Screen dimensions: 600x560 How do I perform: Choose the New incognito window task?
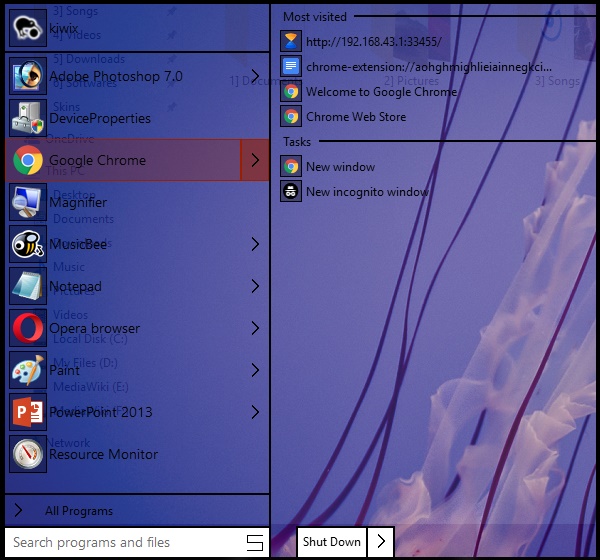point(367,191)
